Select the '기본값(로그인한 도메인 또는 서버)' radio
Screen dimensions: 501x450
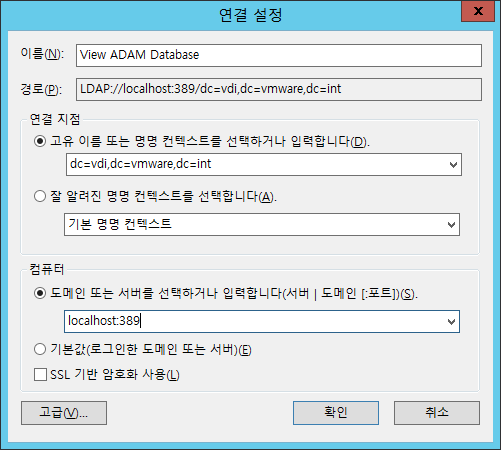[40, 349]
